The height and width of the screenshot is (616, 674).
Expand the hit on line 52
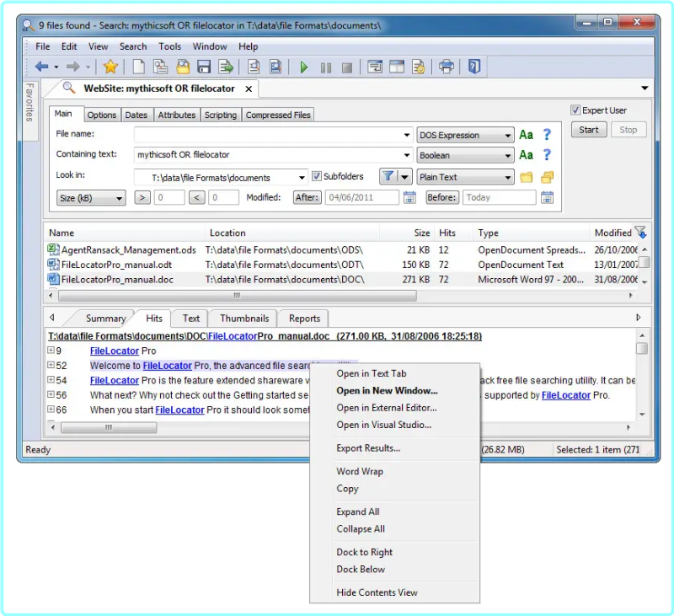click(51, 365)
